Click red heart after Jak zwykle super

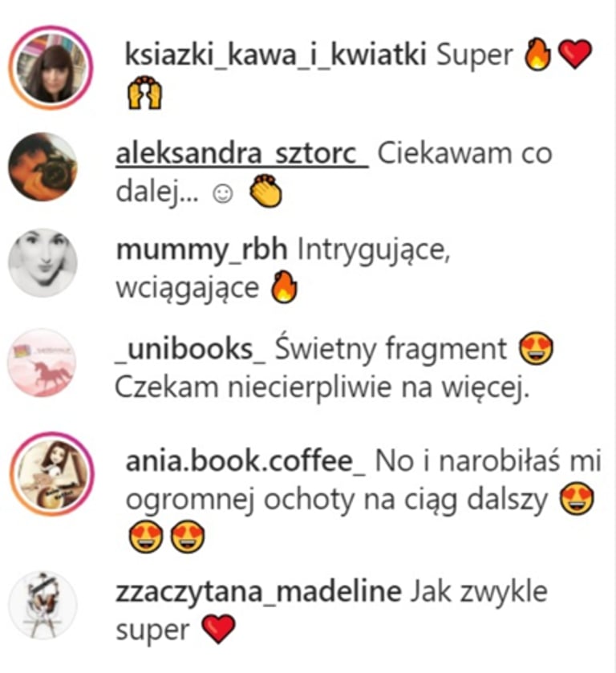(218, 629)
